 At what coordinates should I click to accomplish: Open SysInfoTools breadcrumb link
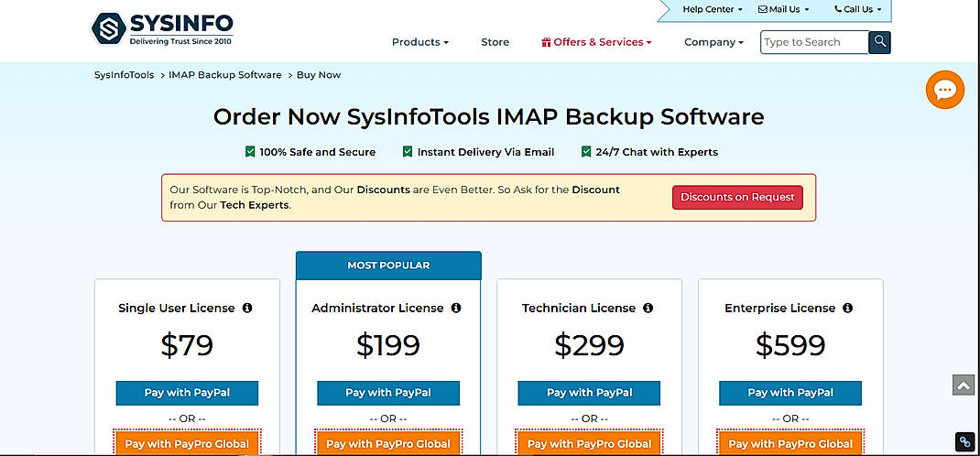(x=125, y=75)
